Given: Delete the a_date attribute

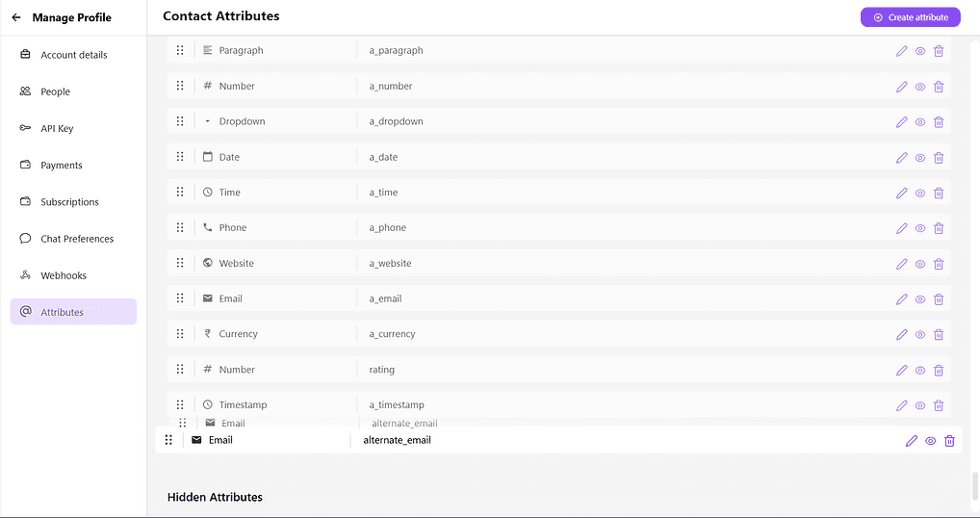Looking at the screenshot, I should tap(939, 158).
